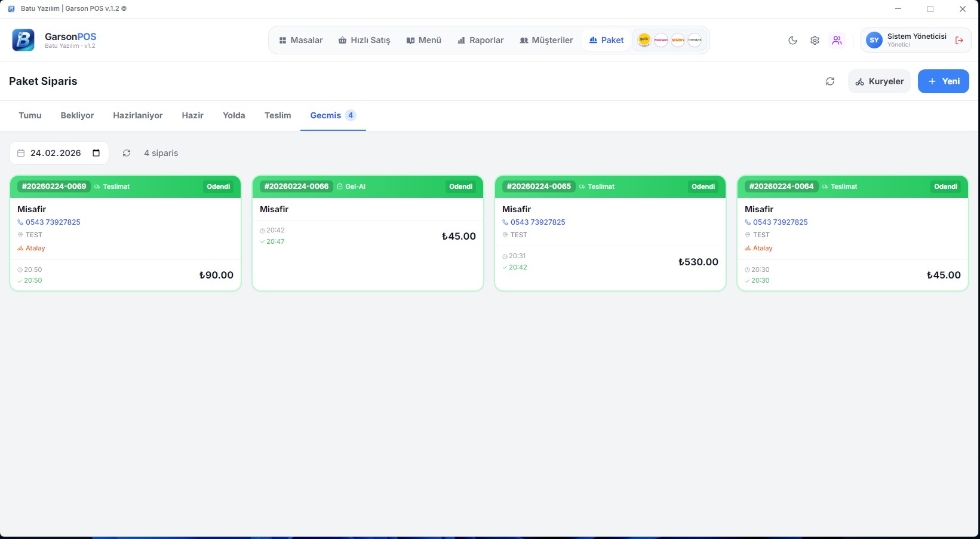980x539 pixels.
Task: Click the Kuryeler button
Action: [x=879, y=81]
